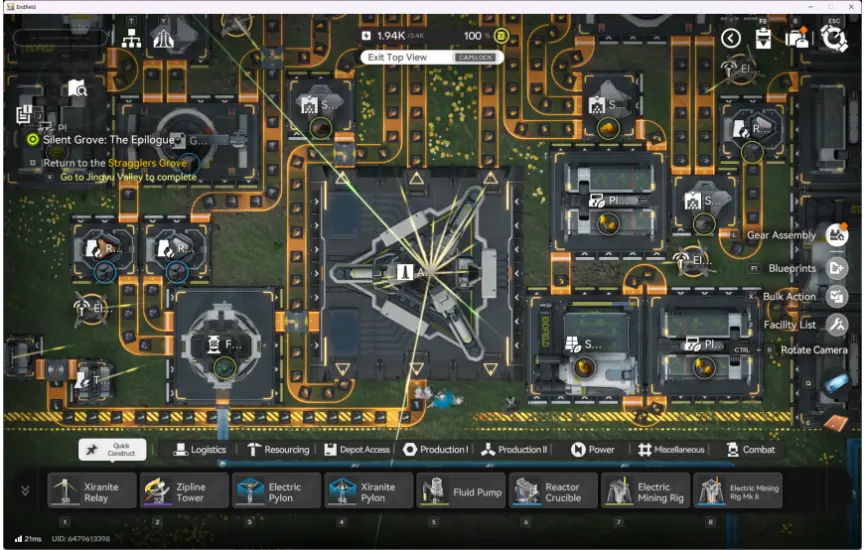Image resolution: width=865 pixels, height=550 pixels.
Task: Toggle the Quick Construct mode
Action: (112, 450)
